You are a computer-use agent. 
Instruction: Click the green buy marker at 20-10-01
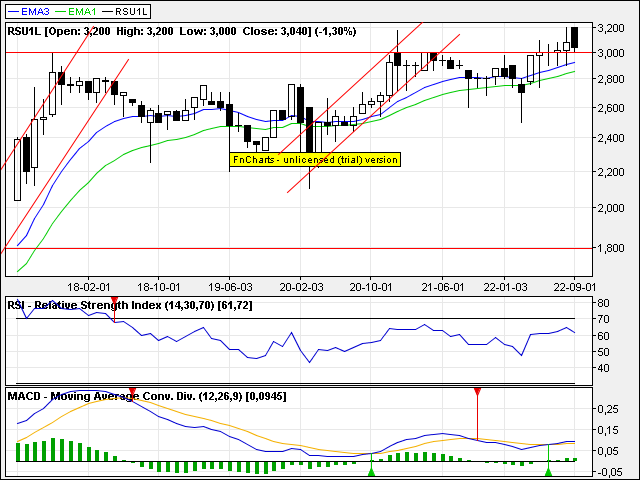pos(371,472)
